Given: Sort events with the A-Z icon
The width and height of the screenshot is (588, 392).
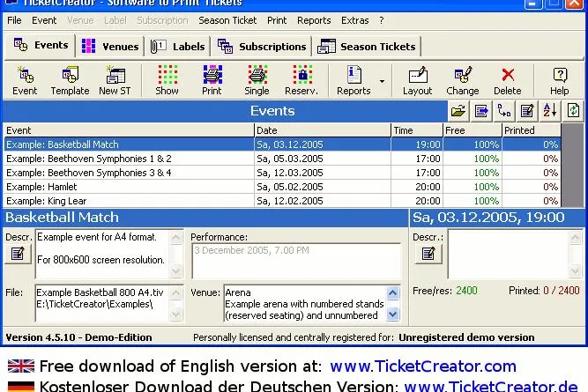Looking at the screenshot, I should 550,111.
